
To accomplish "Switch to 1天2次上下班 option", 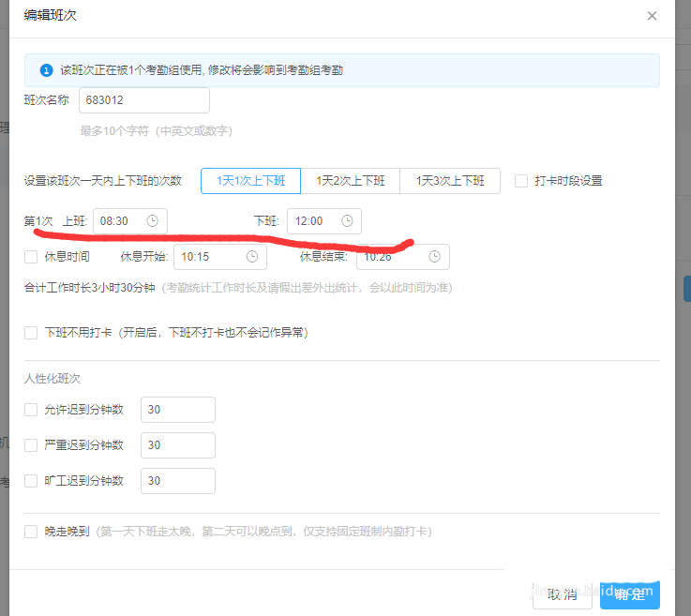I will 350,181.
